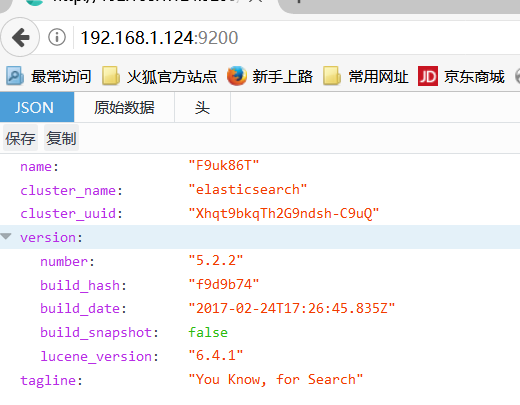Select the build_hash key

[x=83, y=285]
